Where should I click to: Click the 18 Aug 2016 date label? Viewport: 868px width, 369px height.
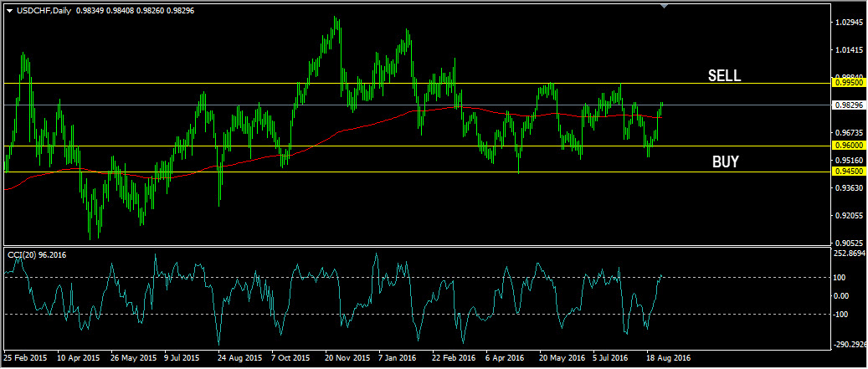(668, 357)
